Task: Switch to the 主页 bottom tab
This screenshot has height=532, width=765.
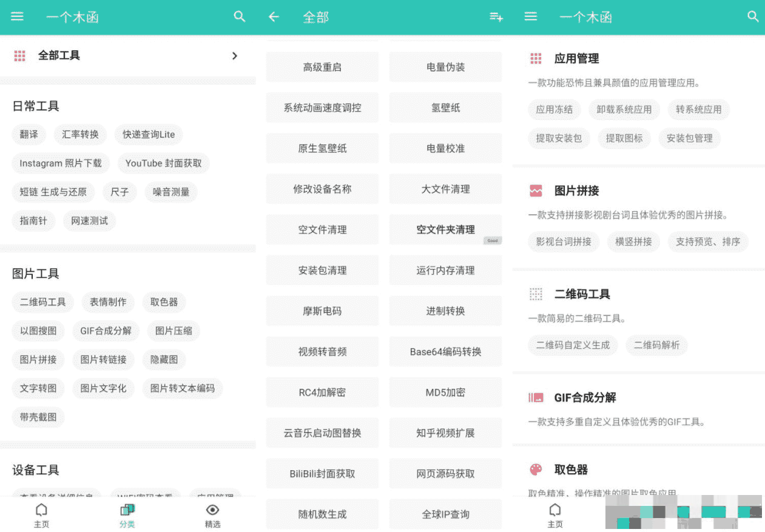Action: tap(41, 514)
